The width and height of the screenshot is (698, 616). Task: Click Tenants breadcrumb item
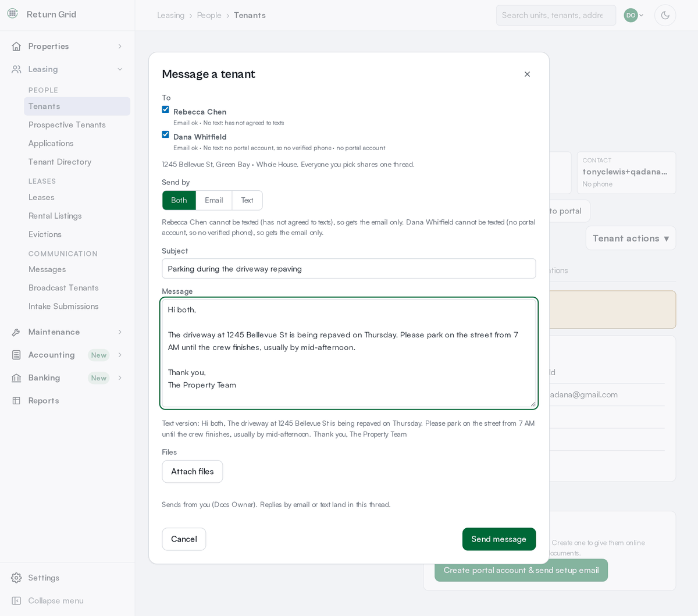pyautogui.click(x=250, y=15)
